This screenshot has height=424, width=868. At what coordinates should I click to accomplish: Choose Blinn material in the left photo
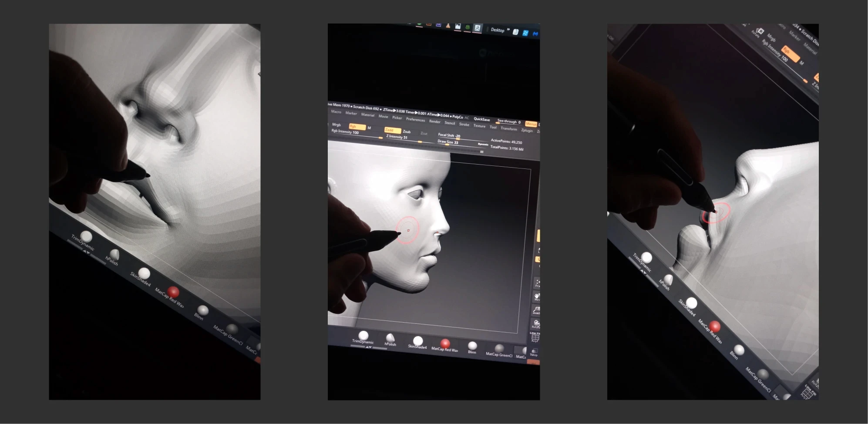coord(201,313)
